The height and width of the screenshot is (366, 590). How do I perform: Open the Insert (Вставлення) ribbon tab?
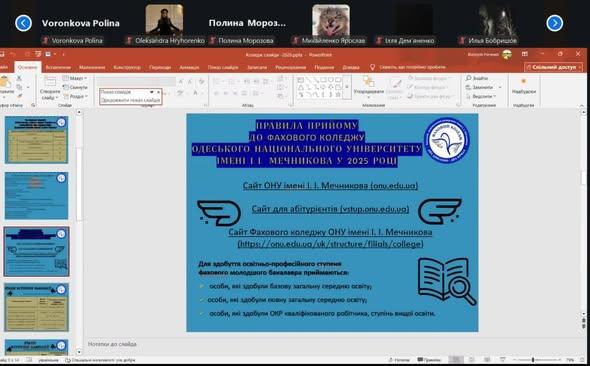click(58, 67)
